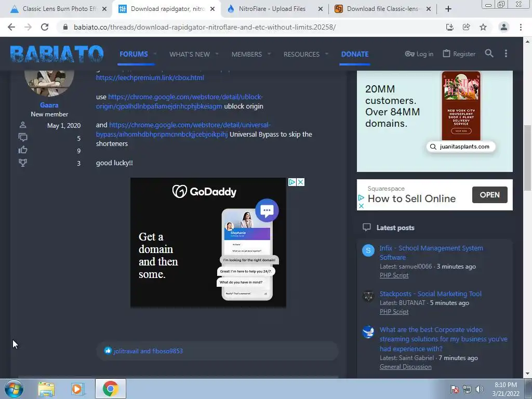Click the install app icon in address bar
Screen dimensions: 532x399
pyautogui.click(x=449, y=27)
